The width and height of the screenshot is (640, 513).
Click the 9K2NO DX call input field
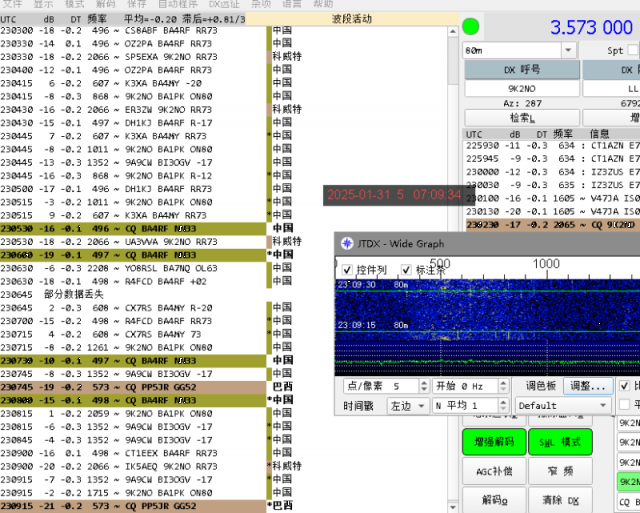click(x=522, y=89)
